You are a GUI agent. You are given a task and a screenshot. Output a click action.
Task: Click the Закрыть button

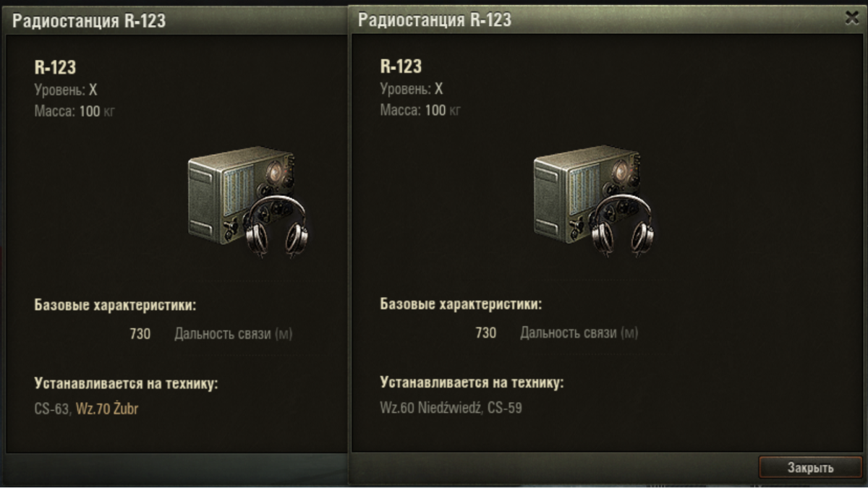point(810,468)
